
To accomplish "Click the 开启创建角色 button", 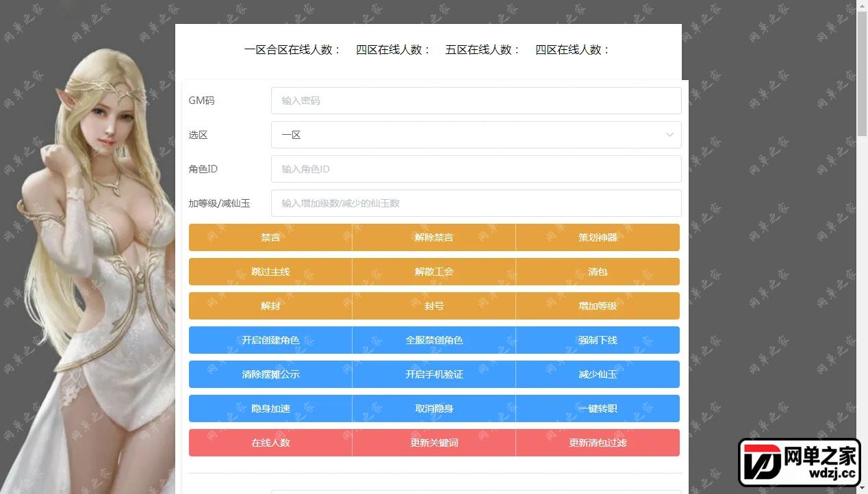I will (x=270, y=340).
